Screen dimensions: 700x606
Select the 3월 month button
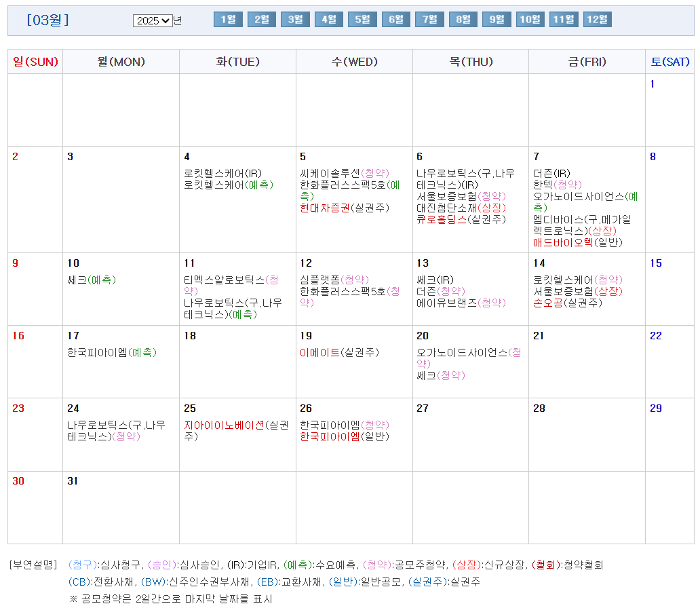(x=295, y=20)
